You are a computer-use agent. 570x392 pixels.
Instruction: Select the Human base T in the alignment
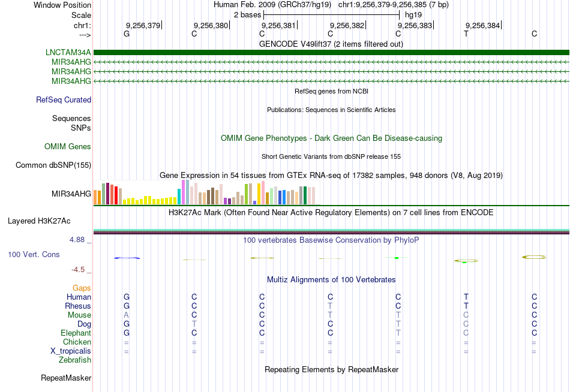466,297
